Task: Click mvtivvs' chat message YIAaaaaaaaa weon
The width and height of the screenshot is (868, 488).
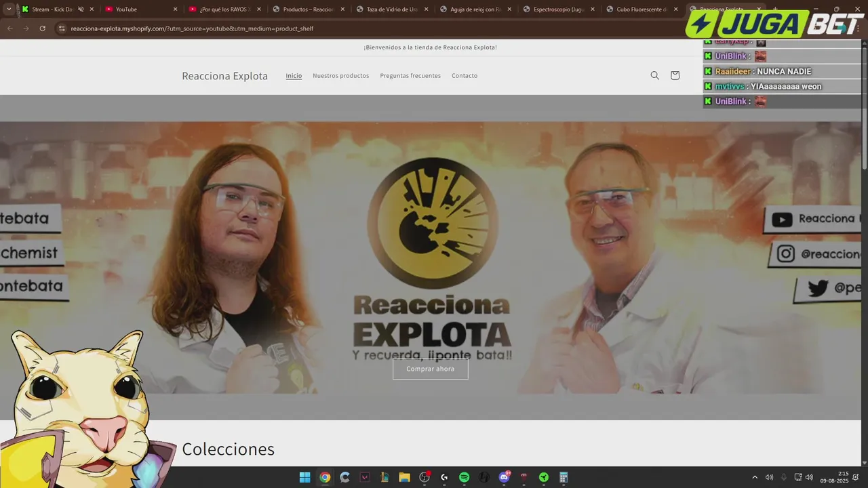Action: coord(786,86)
